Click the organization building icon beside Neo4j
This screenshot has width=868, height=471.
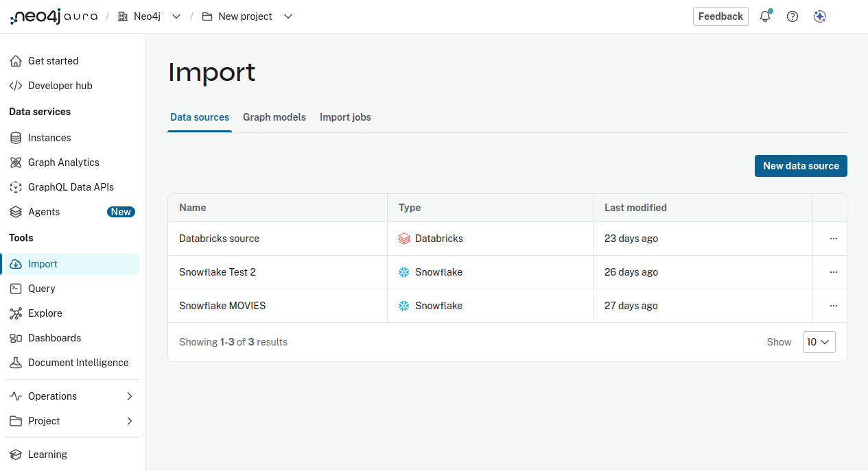point(123,16)
